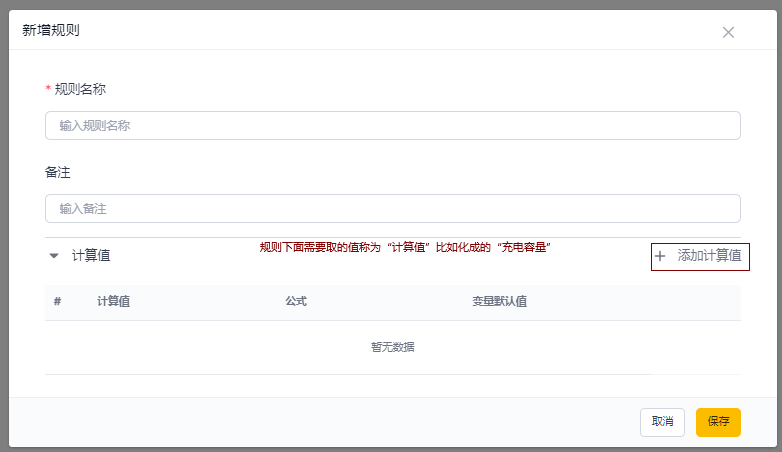Viewport: 782px width, 452px height.
Task: Click the plus icon beside 添加计算值
Action: (x=660, y=256)
